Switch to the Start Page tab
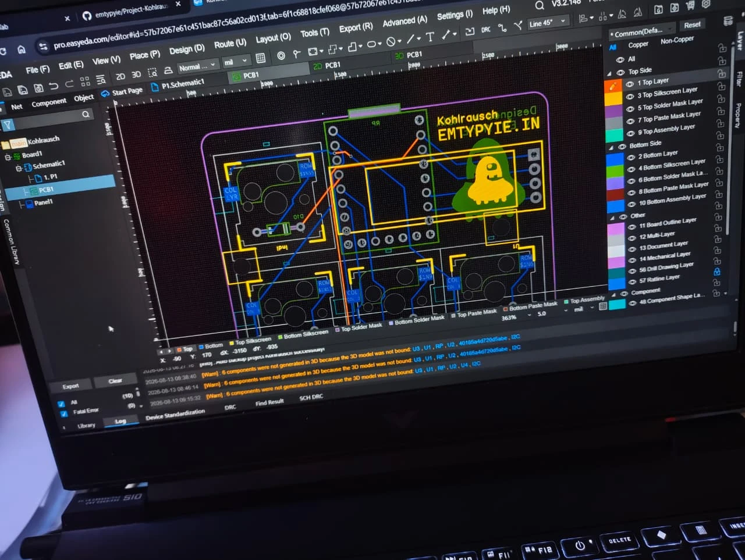 [122, 92]
